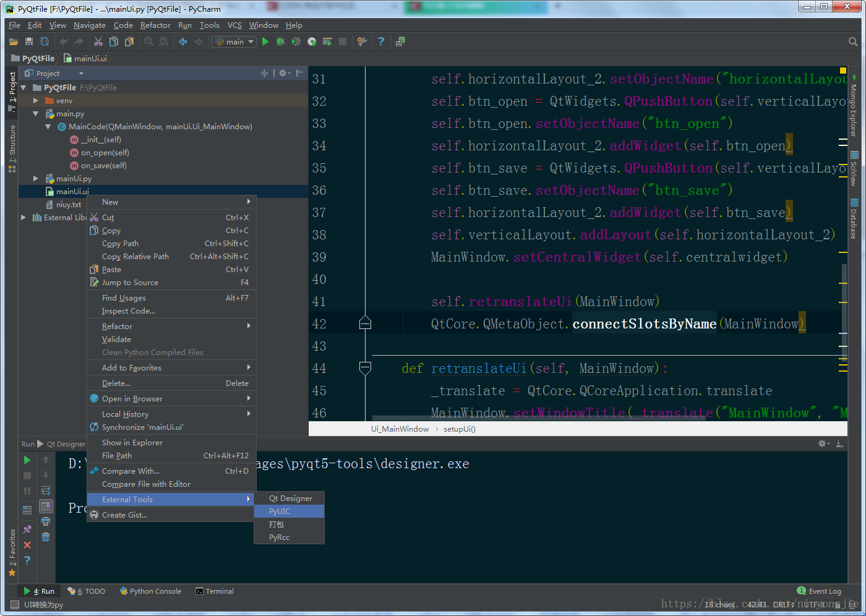Toggle the Project side tool window
The width and height of the screenshot is (866, 616).
pyautogui.click(x=12, y=92)
